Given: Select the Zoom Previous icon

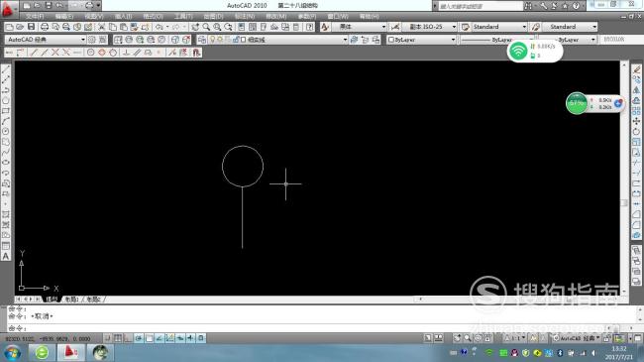Looking at the screenshot, I should (228, 27).
